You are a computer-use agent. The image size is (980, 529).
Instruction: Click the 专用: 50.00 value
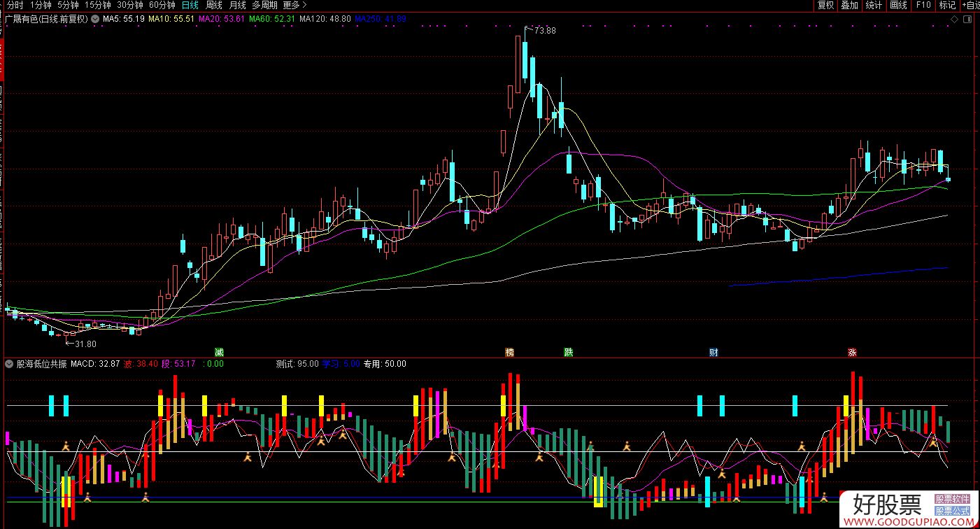[385, 364]
